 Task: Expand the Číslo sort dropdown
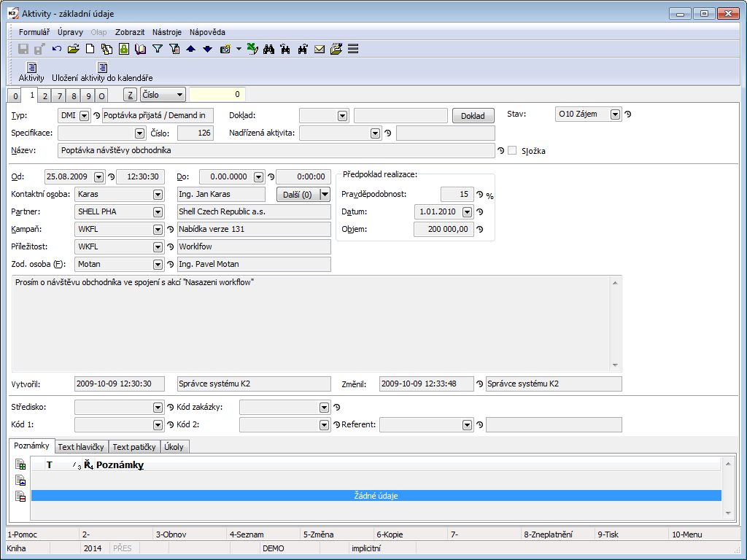click(x=179, y=95)
